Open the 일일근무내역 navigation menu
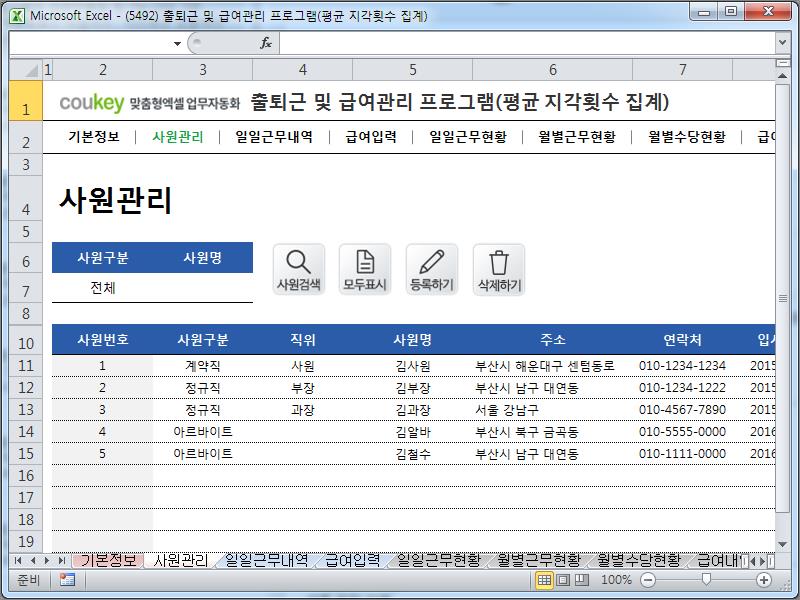This screenshot has height=600, width=800. pos(274,137)
